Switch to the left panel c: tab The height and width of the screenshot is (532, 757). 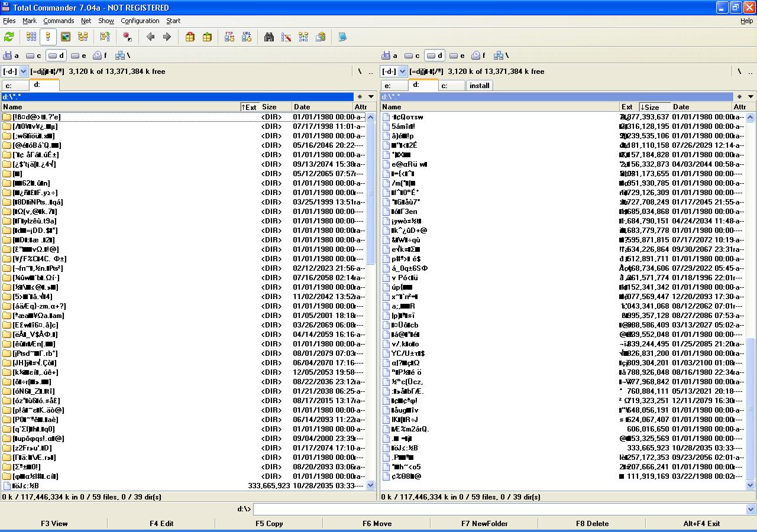pyautogui.click(x=15, y=86)
